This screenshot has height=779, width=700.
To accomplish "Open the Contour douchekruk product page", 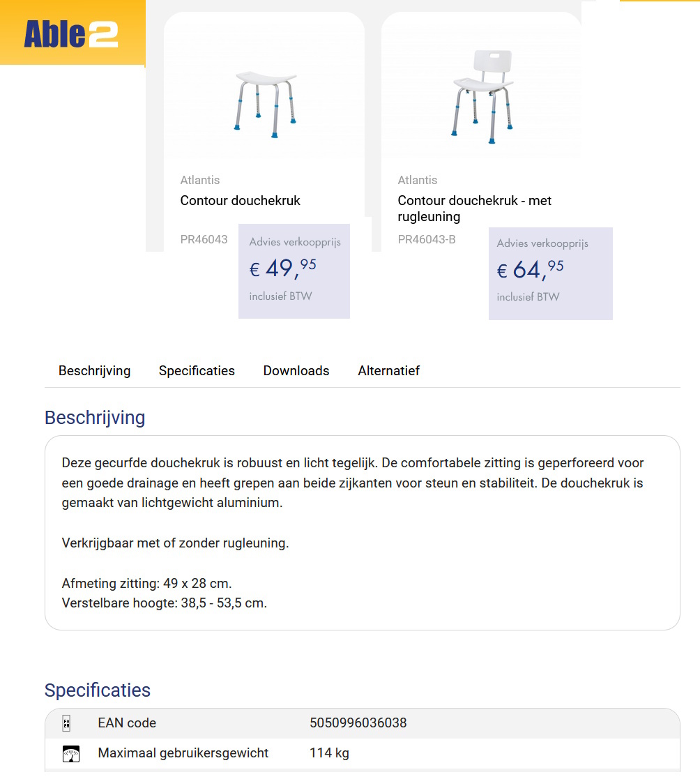I will tap(240, 200).
